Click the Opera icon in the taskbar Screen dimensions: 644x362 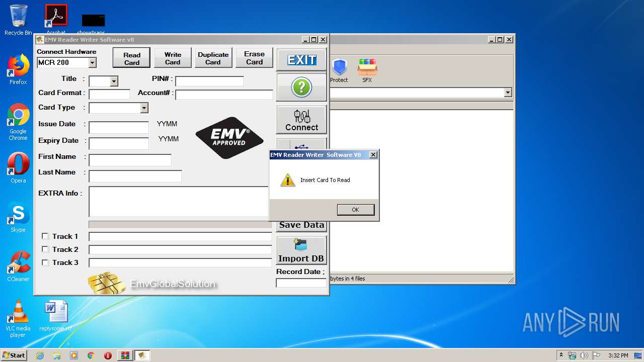(x=108, y=355)
